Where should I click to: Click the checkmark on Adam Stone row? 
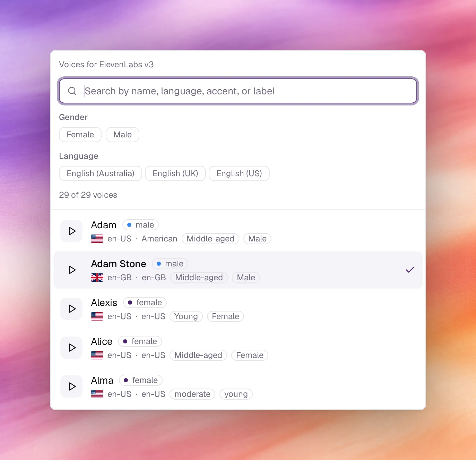point(410,270)
